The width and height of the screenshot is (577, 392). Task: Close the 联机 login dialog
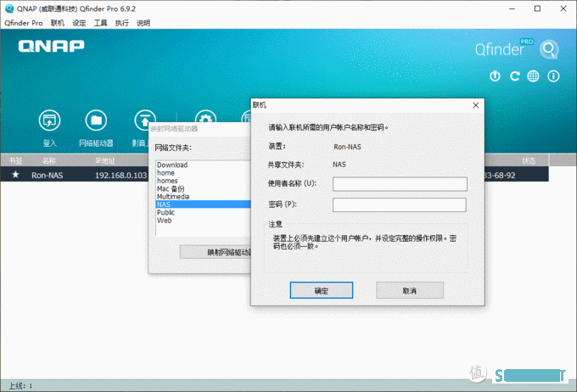pyautogui.click(x=475, y=105)
